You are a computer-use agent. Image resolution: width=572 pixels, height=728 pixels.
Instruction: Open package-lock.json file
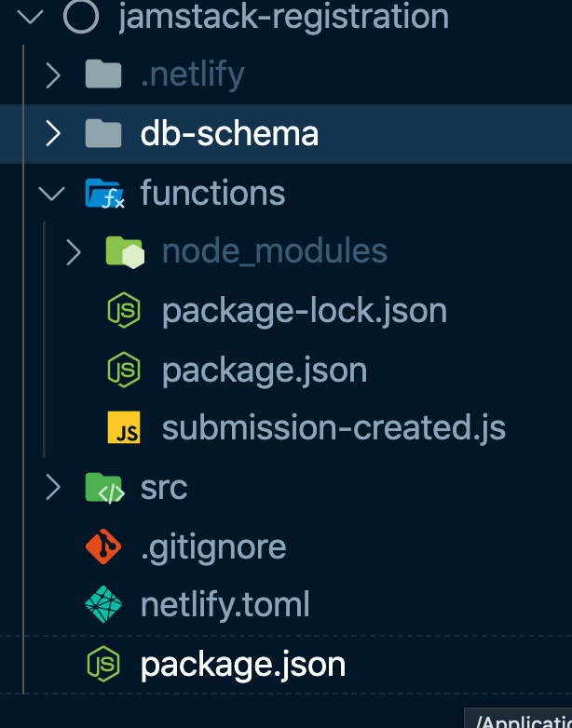click(305, 312)
